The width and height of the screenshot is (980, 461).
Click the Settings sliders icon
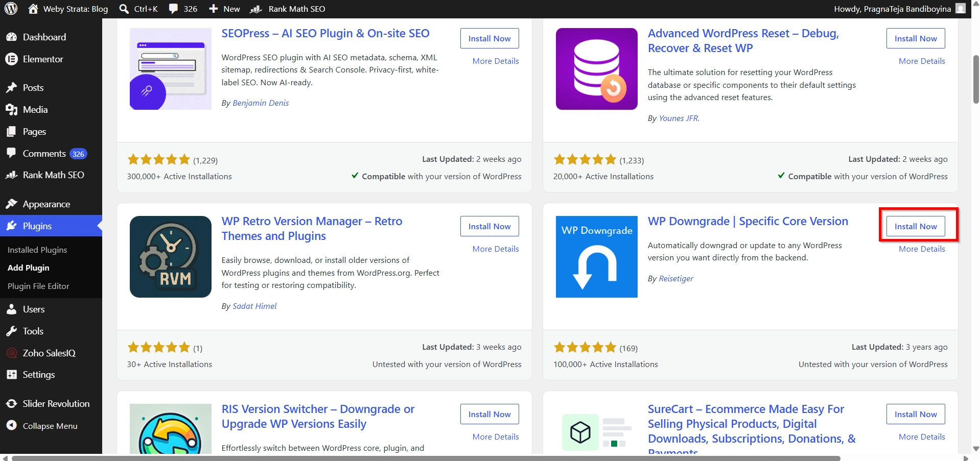(11, 375)
